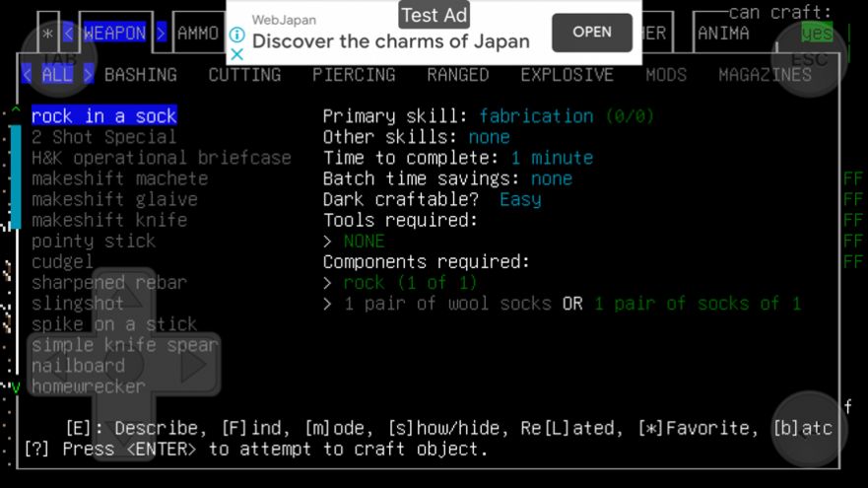Viewport: 868px width, 488px height.
Task: Select the pointy stick recipe
Action: pos(94,241)
